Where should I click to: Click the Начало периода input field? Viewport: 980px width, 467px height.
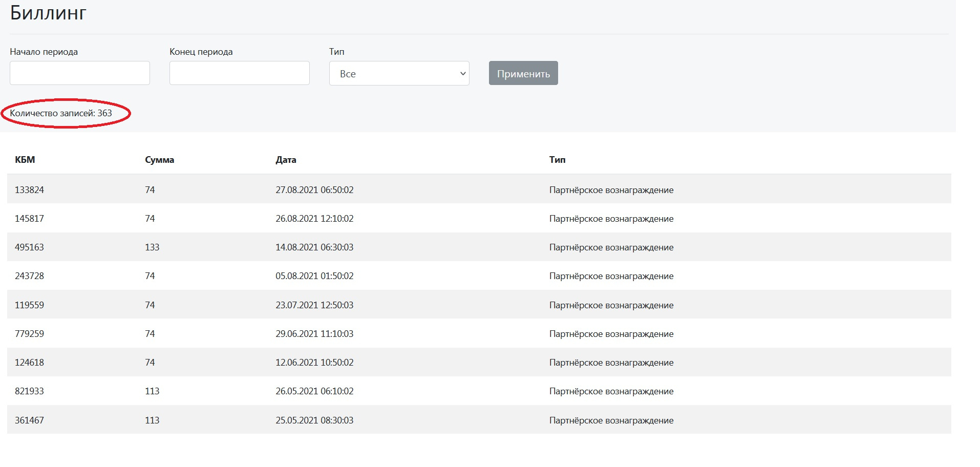pyautogui.click(x=80, y=73)
